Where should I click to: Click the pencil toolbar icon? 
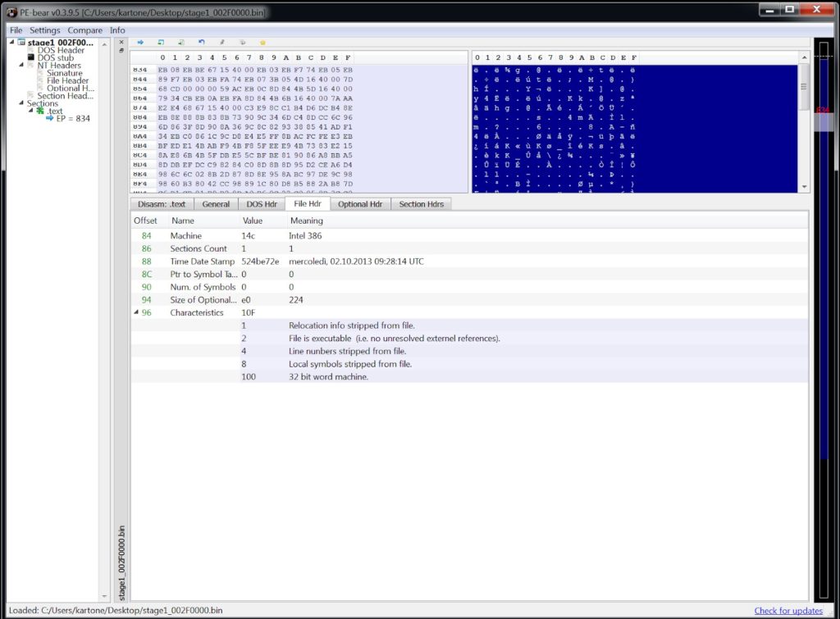(221, 42)
